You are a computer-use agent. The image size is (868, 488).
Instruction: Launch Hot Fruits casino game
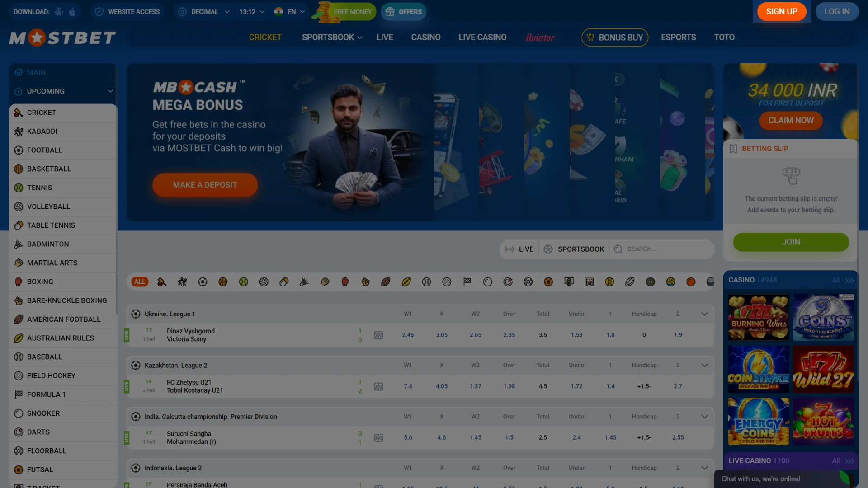click(x=823, y=422)
